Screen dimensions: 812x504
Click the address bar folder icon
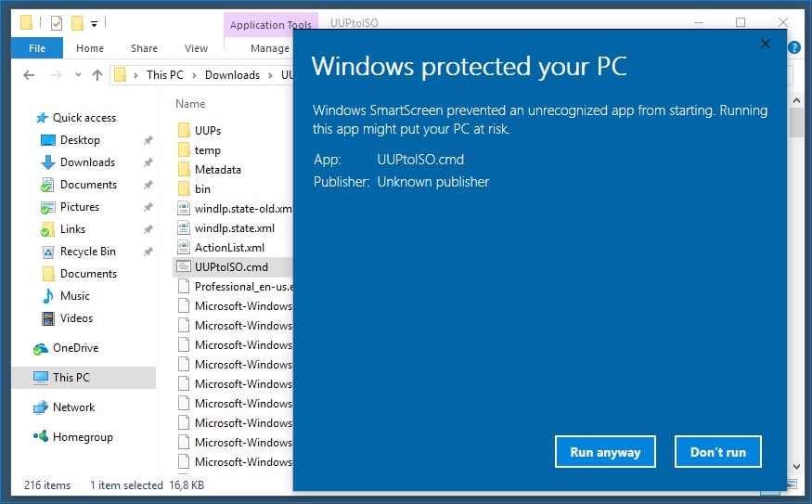[120, 74]
